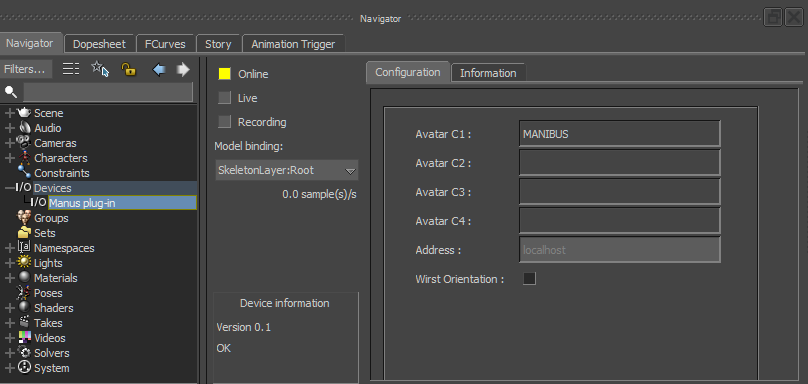Enable the Recording checkbox
The height and width of the screenshot is (384, 808).
pos(225,122)
